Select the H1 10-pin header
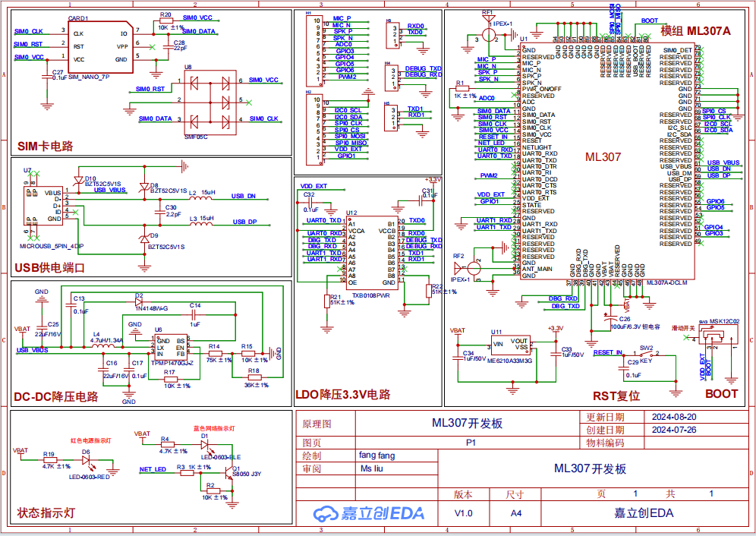756x536 pixels. [x=314, y=50]
